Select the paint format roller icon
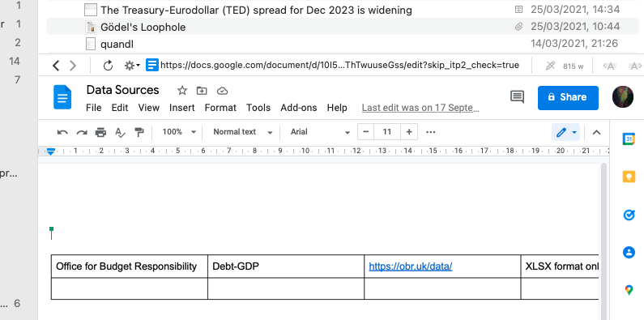Viewport: 644px width, 320px height. coord(139,132)
